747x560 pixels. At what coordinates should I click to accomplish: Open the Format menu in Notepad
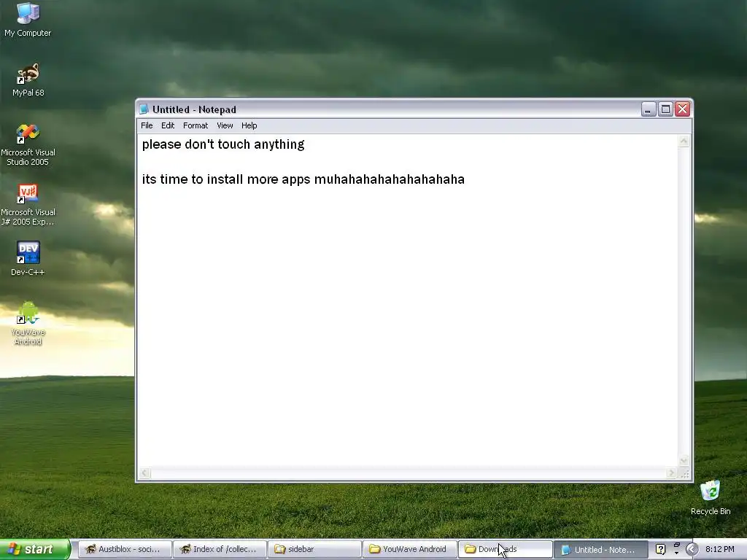coord(196,125)
